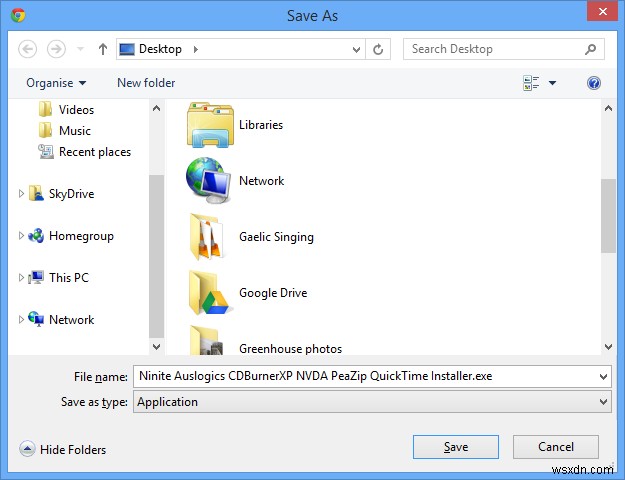Select SkyDrive in the navigation pane
This screenshot has height=480, width=625.
click(x=72, y=194)
